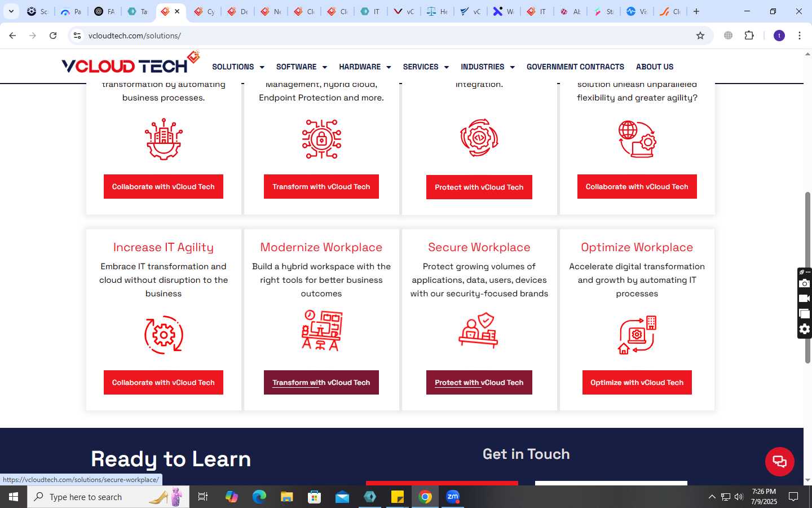Click the Increase IT Agility heading

[x=164, y=247]
